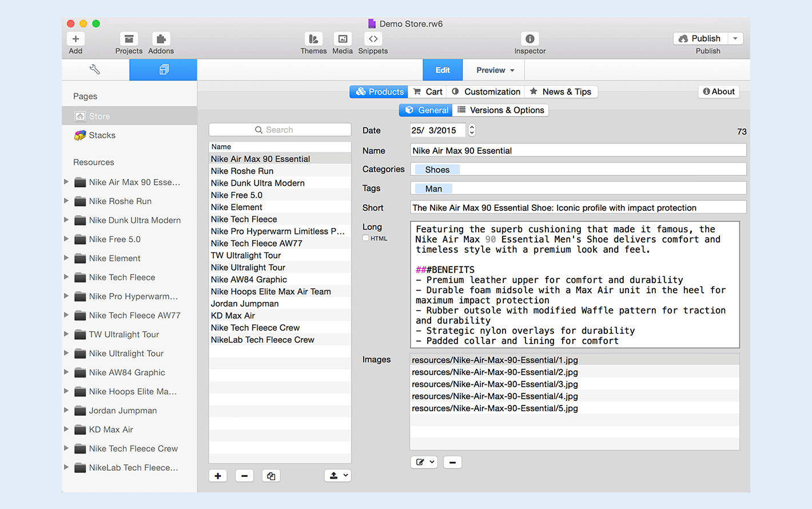Select Nike AW84 Graphic in product list
The height and width of the screenshot is (509, 812).
280,279
